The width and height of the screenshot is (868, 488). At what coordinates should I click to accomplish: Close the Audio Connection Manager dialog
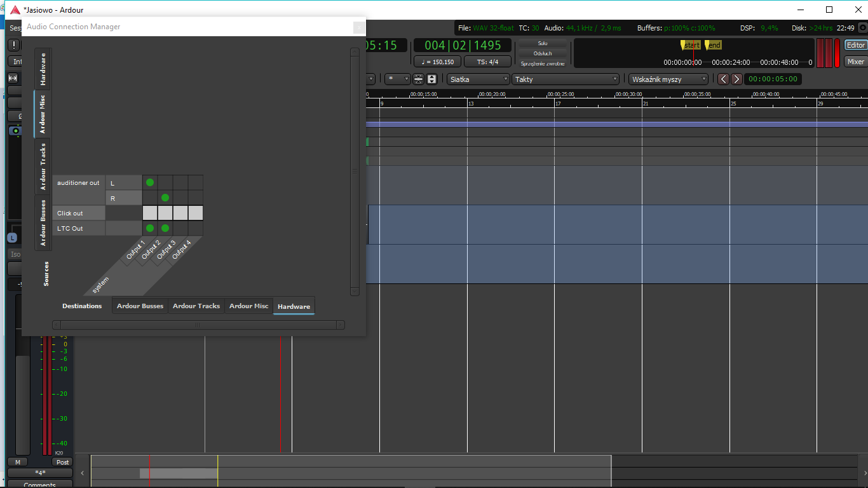(x=359, y=27)
